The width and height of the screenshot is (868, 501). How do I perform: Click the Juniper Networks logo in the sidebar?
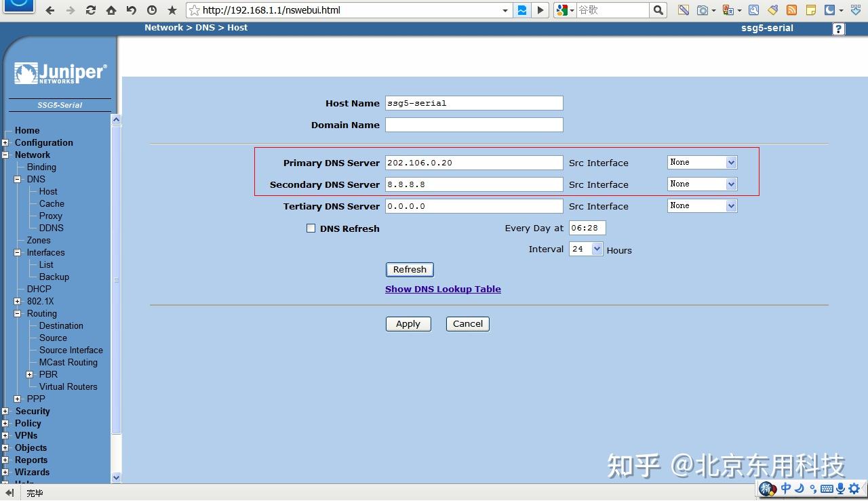click(x=59, y=73)
